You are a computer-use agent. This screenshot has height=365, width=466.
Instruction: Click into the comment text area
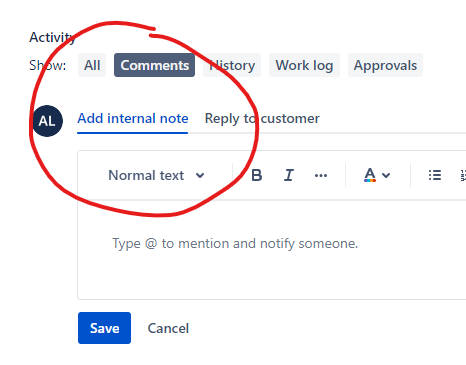click(x=272, y=249)
